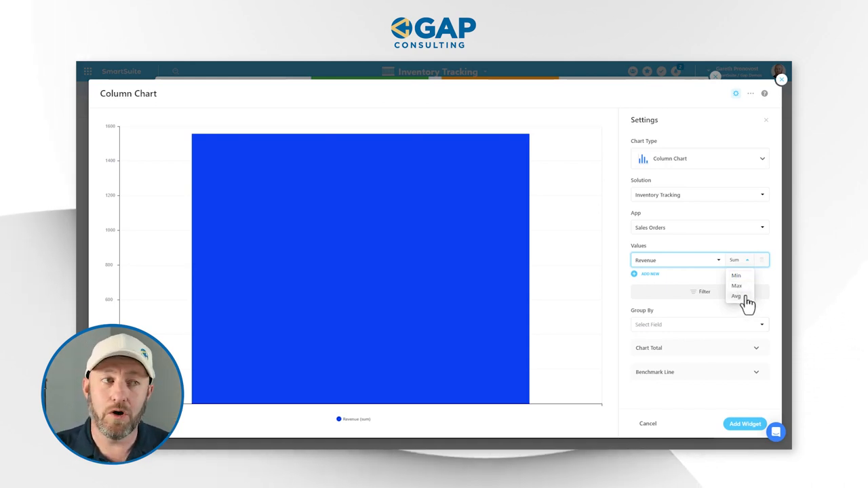Open the three-dot more options menu
This screenshot has width=868, height=488.
tap(751, 94)
